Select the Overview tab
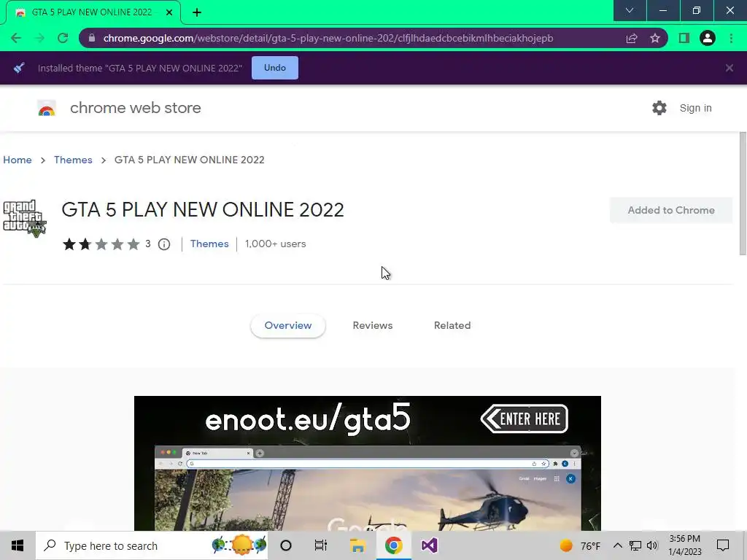Screen dimensions: 747x560 click(x=287, y=326)
